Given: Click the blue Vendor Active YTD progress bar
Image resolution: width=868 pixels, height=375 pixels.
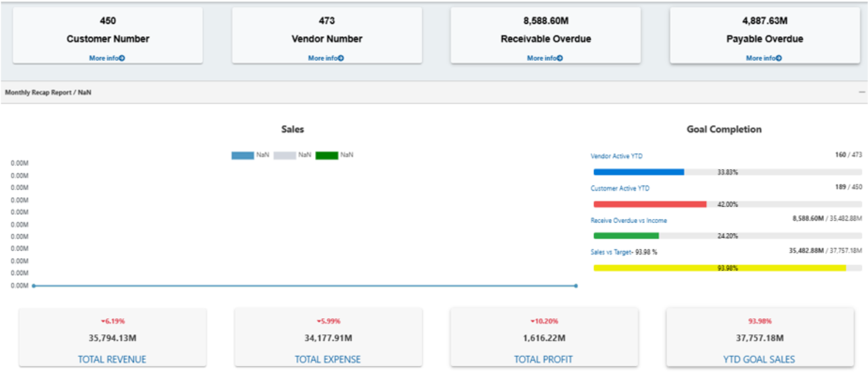Looking at the screenshot, I should click(638, 172).
